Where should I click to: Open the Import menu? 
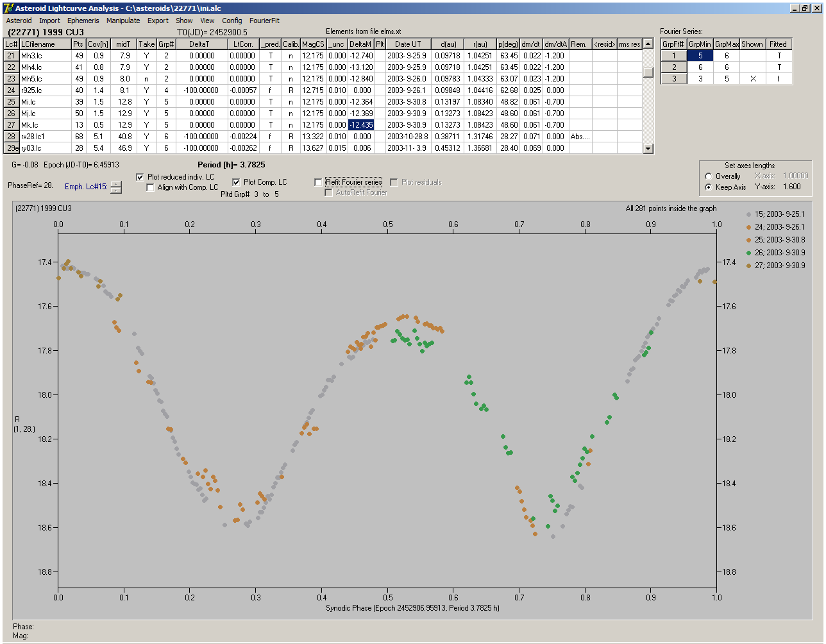(49, 21)
